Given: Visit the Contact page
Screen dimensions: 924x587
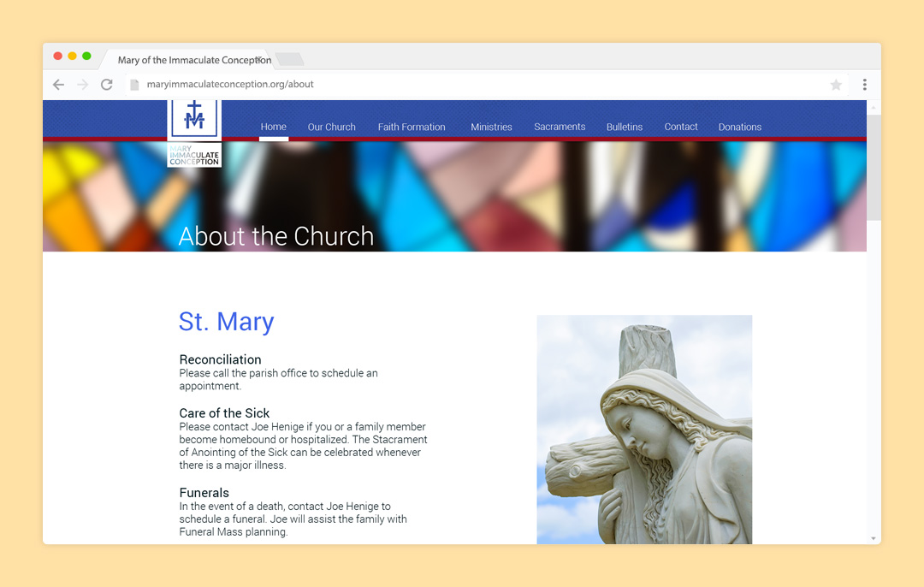Looking at the screenshot, I should point(681,127).
